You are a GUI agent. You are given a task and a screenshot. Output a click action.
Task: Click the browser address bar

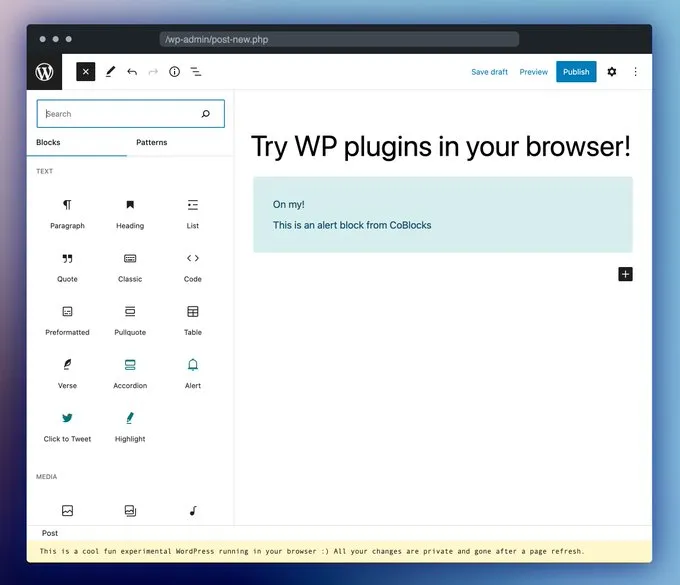339,39
